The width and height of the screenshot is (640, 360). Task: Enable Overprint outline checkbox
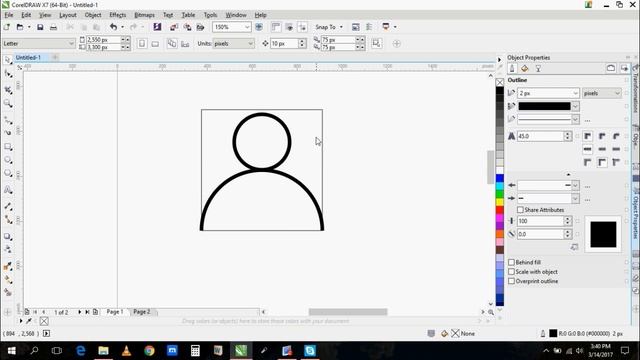(511, 281)
